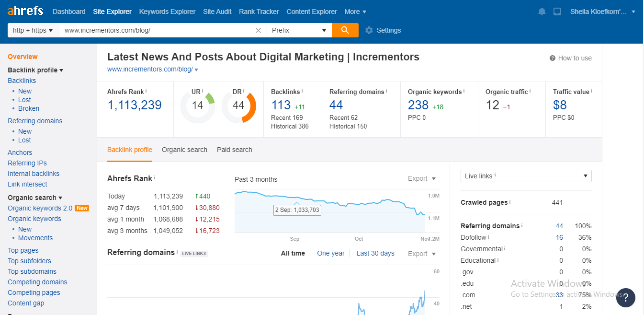Open Top subfolders report
This screenshot has height=315, width=644.
(x=29, y=261)
